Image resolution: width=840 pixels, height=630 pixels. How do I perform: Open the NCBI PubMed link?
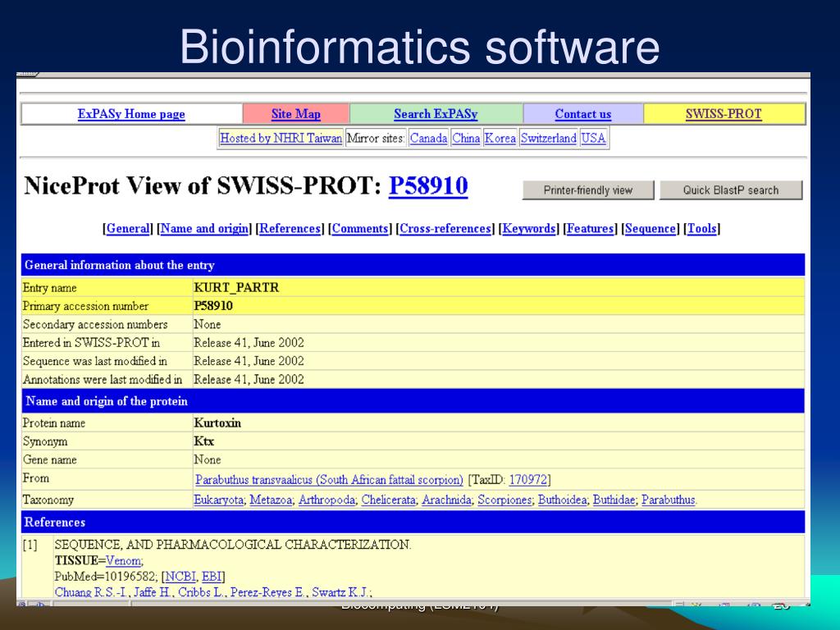tap(180, 577)
